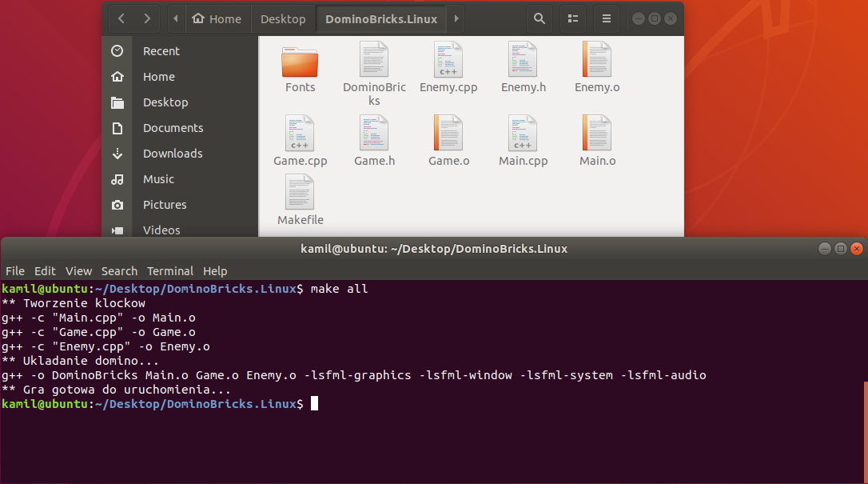Image resolution: width=868 pixels, height=484 pixels.
Task: Click the Home sidebar house icon
Action: 117,77
